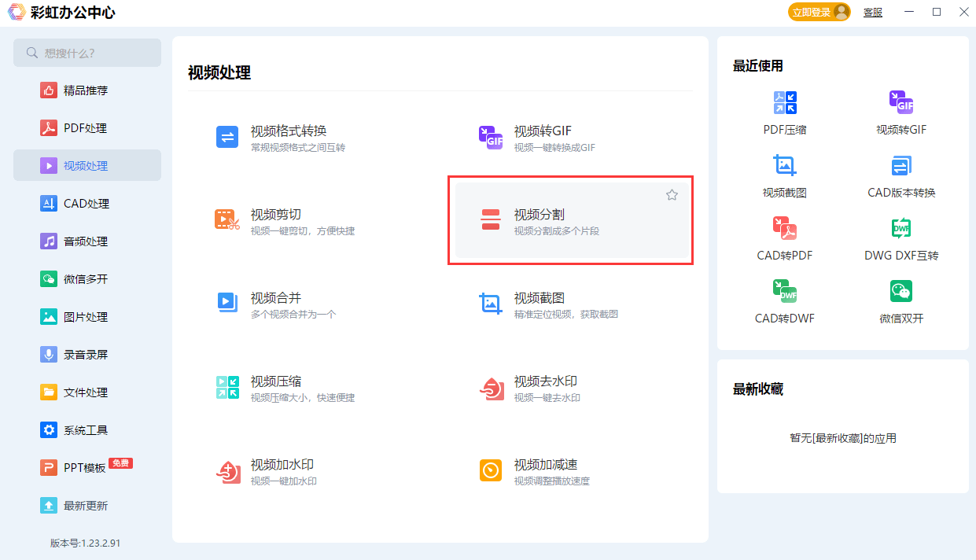Open the PPT模板 free templates section
Screen dimensions: 976x560
pyautogui.click(x=87, y=467)
